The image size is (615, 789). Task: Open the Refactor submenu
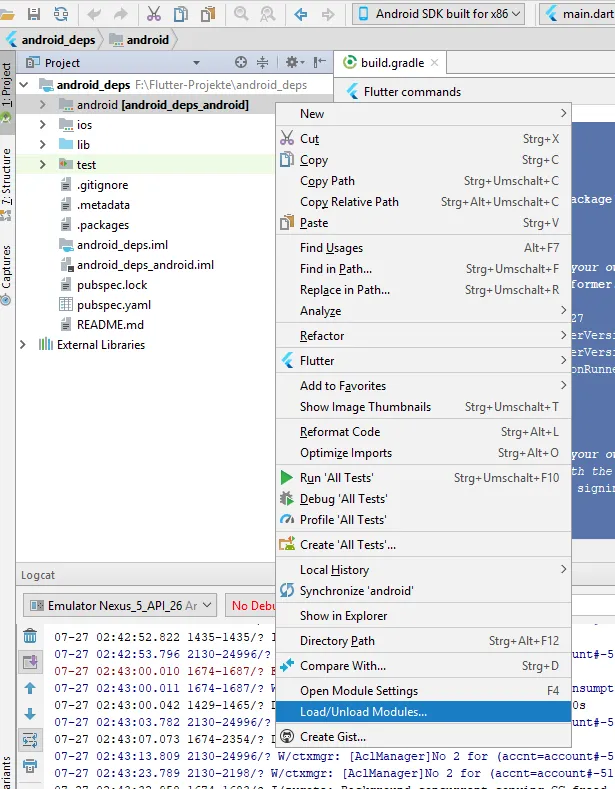(423, 336)
